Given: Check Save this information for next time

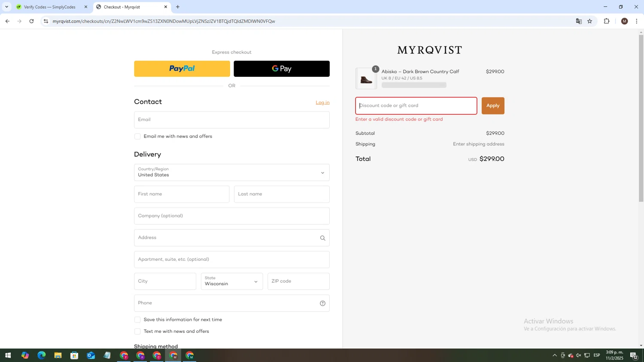Looking at the screenshot, I should 137,320.
